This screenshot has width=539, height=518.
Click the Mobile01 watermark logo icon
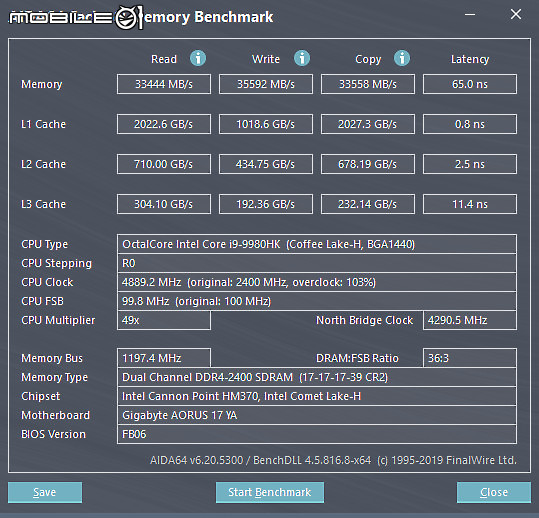(128, 17)
